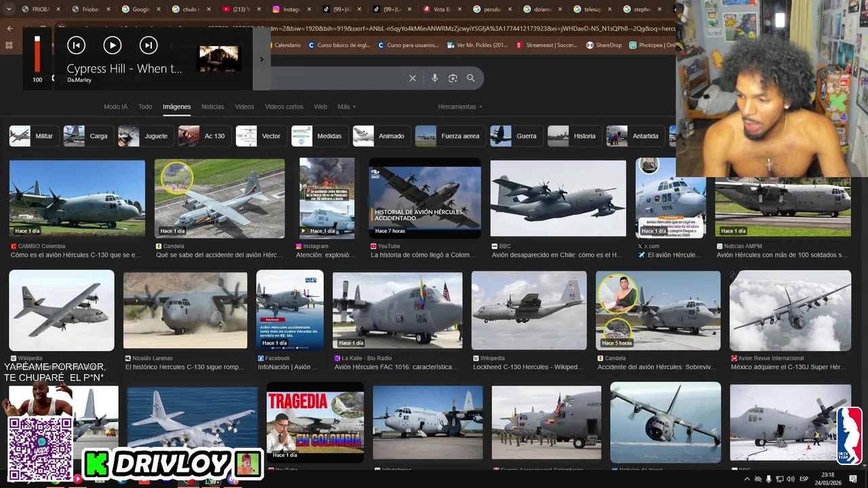The image size is (868, 488).
Task: Filter images by Historia chip
Action: [x=574, y=136]
